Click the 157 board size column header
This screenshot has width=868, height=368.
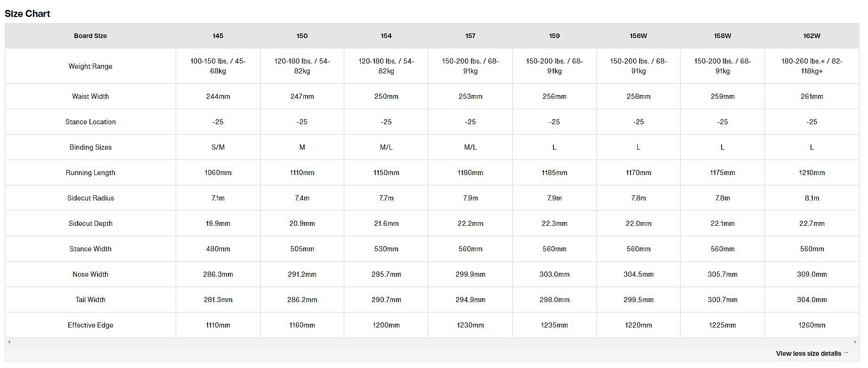click(470, 36)
